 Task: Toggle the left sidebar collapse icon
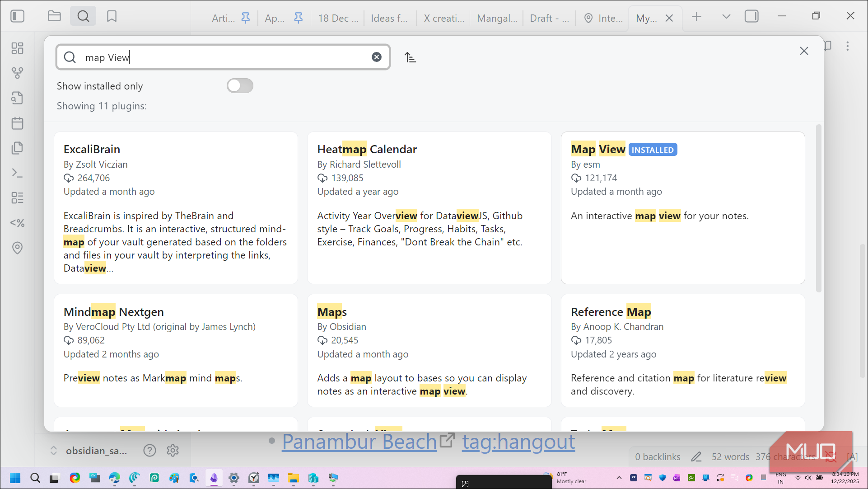[x=17, y=17]
